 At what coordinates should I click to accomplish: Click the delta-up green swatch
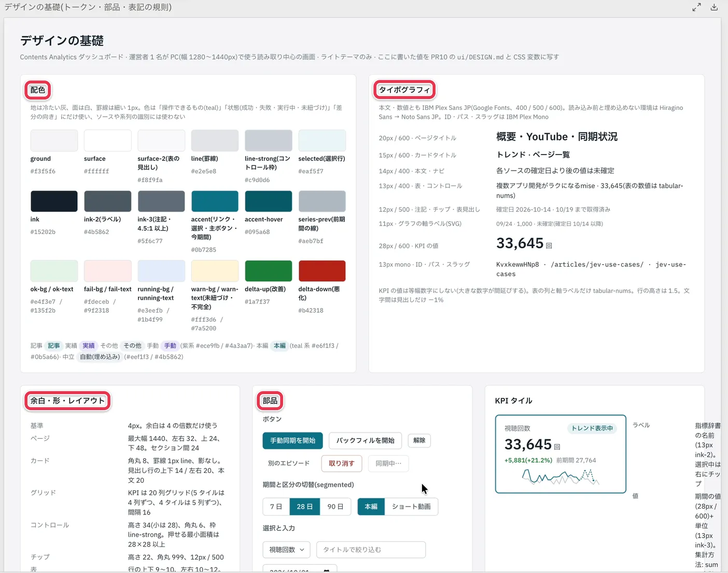[269, 271]
